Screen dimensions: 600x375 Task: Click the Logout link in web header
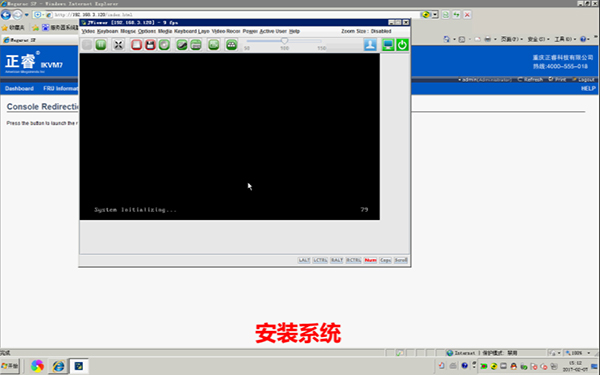click(x=584, y=80)
